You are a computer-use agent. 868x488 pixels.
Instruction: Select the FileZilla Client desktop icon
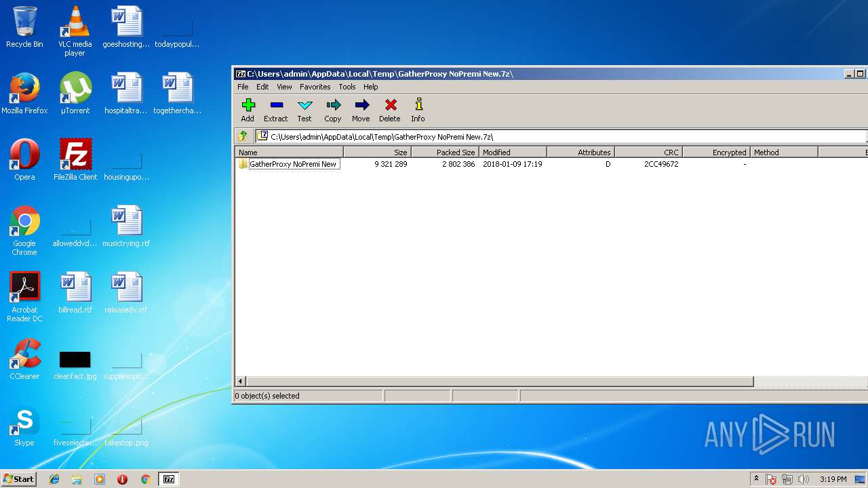coord(75,160)
